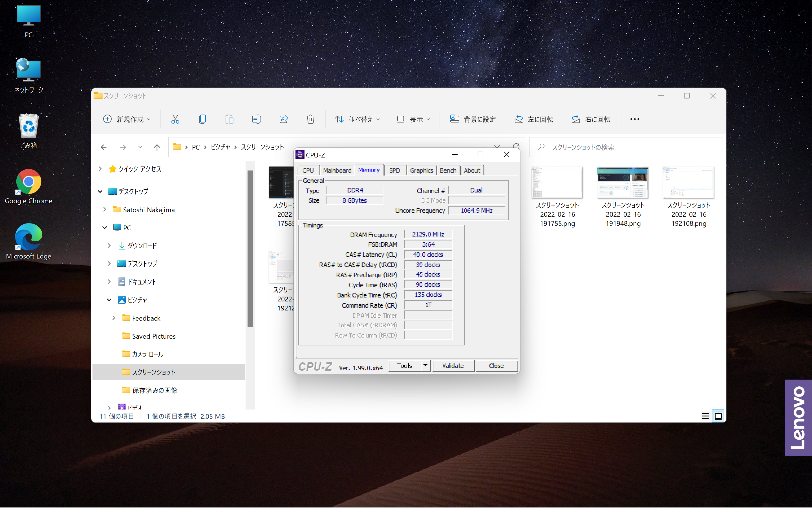
Task: Expand the ドキュメント tree node
Action: (109, 282)
